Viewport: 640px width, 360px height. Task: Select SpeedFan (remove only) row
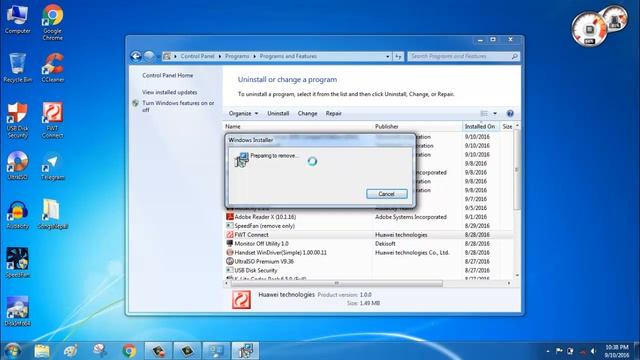[x=368, y=226]
